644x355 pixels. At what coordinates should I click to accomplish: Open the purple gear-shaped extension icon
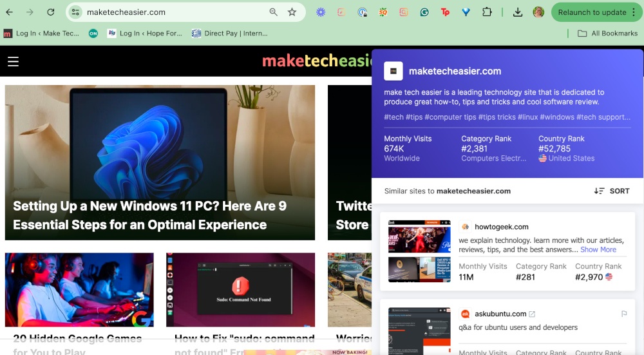click(321, 12)
